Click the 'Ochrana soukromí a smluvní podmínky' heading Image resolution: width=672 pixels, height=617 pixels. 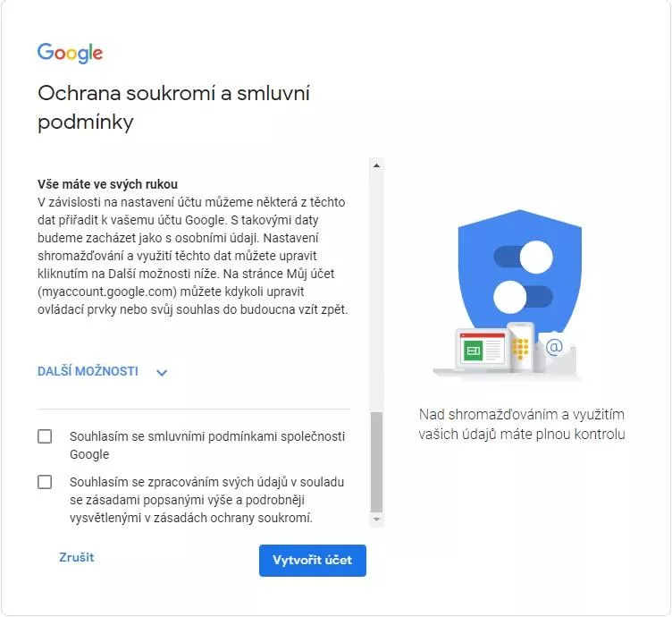click(173, 107)
